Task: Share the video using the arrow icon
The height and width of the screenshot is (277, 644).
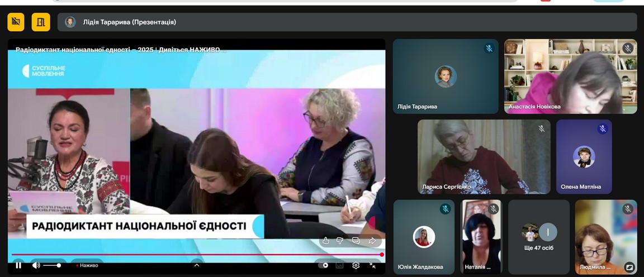Action: click(x=372, y=241)
